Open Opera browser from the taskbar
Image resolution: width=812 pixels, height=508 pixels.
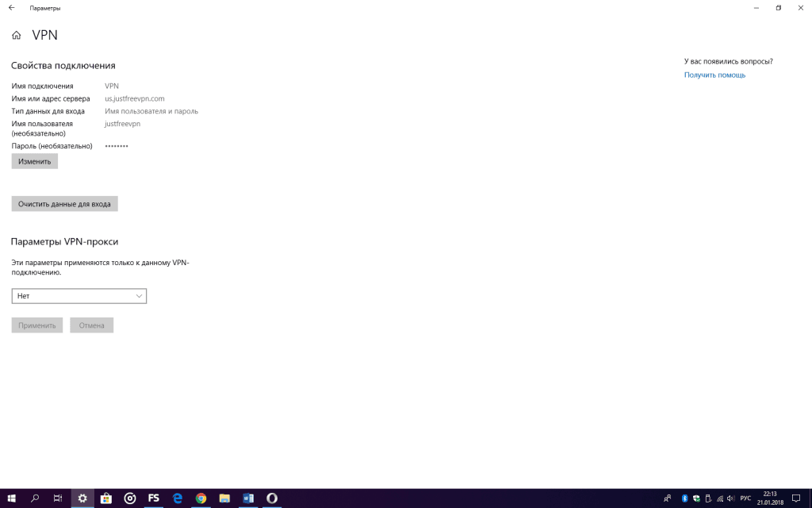(272, 498)
